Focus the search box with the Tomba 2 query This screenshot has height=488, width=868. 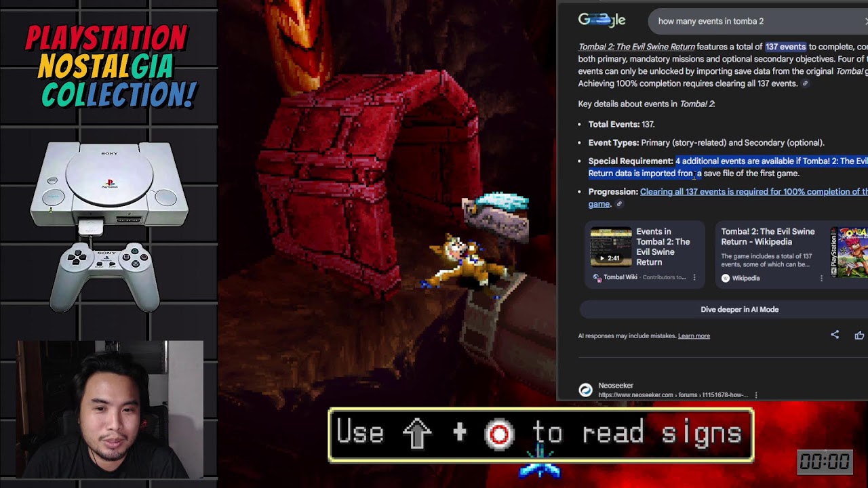tap(758, 21)
